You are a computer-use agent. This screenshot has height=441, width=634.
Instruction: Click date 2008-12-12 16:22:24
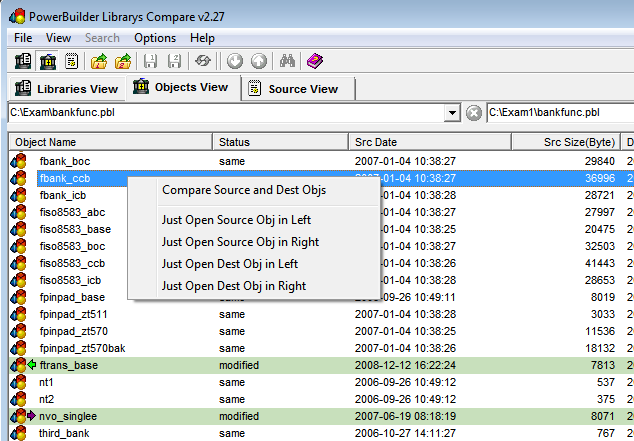[405, 365]
